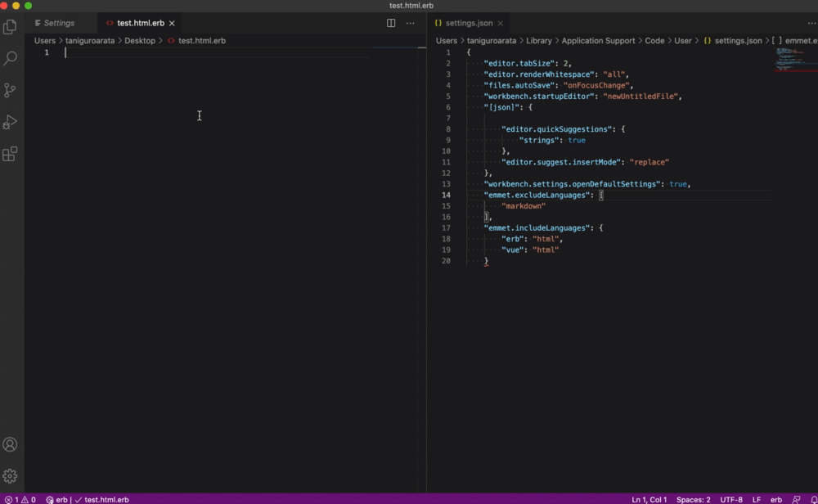
Task: Click "editor.quickSuggestions" key
Action: point(556,129)
